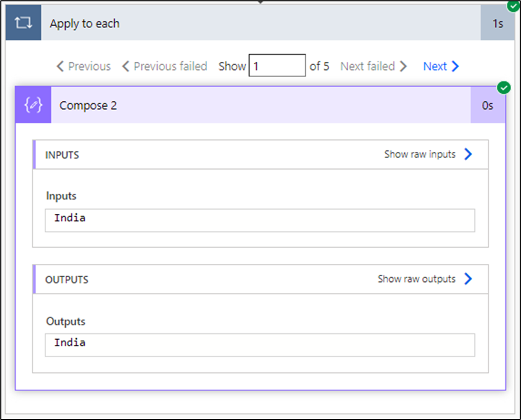Click the Inputs value field showing India
Screen dimensions: 521x420
[260, 221]
